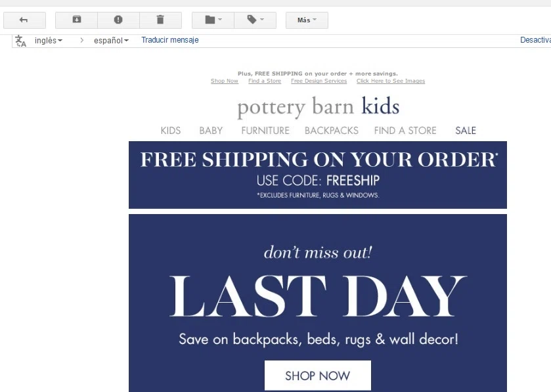Click the back arrow toolbar icon
Screen dimensions: 551x392
pos(24,20)
